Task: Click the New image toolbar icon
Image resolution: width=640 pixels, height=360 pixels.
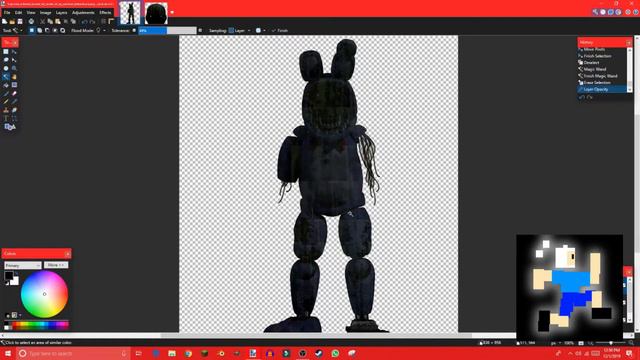Action: click(5, 22)
